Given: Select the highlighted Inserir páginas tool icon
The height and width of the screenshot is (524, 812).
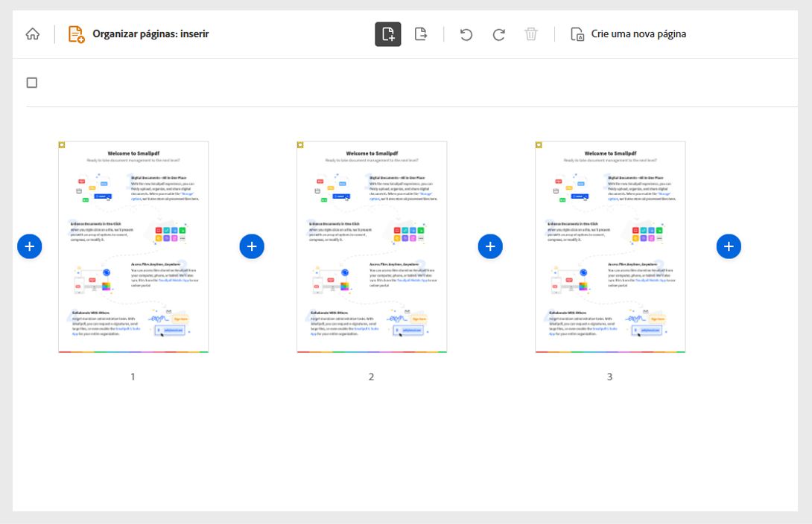Looking at the screenshot, I should click(x=387, y=33).
